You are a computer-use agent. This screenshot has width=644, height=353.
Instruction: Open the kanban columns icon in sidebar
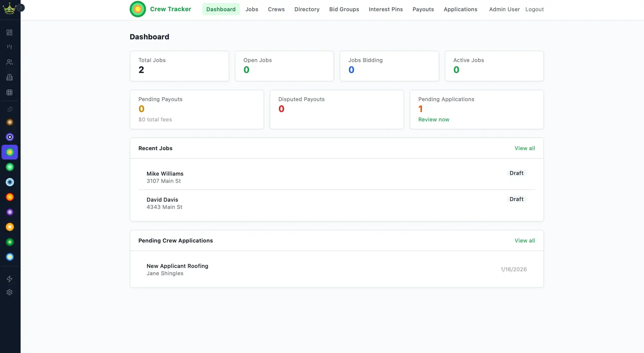(x=9, y=47)
